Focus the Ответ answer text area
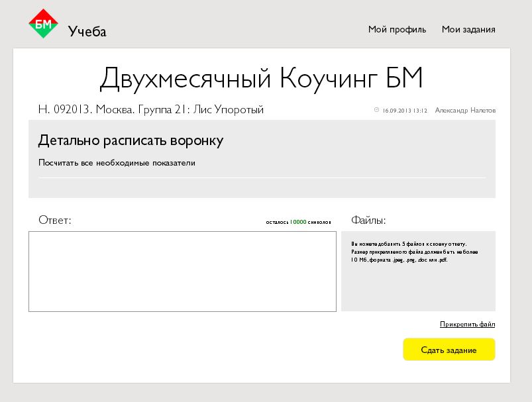Viewport: 532px width, 402px height. (183, 272)
